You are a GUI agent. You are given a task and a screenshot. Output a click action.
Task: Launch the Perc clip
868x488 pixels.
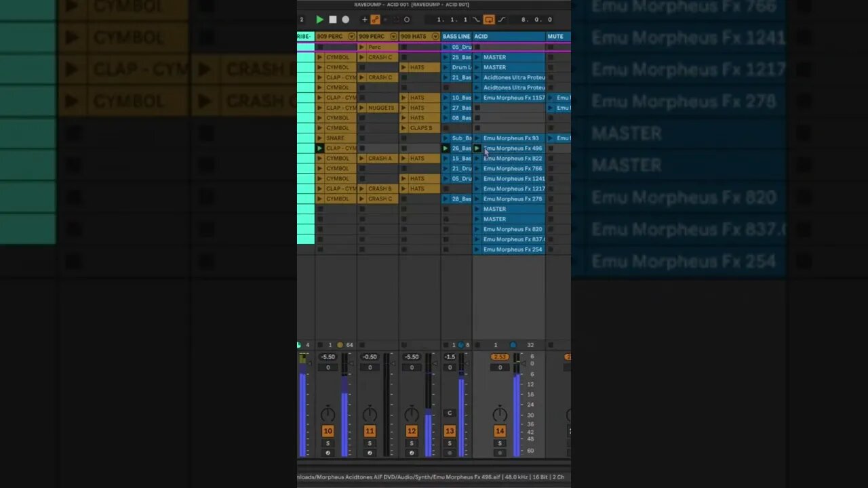tap(362, 47)
